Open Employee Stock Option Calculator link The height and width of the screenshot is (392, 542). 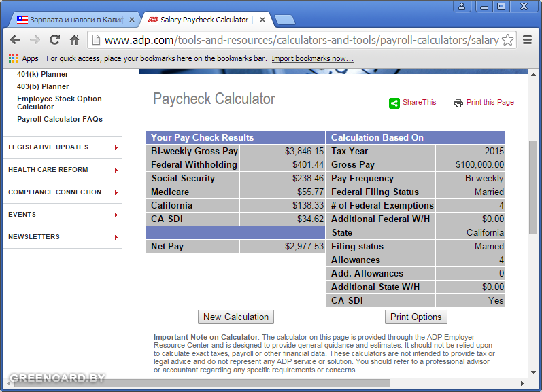(59, 103)
